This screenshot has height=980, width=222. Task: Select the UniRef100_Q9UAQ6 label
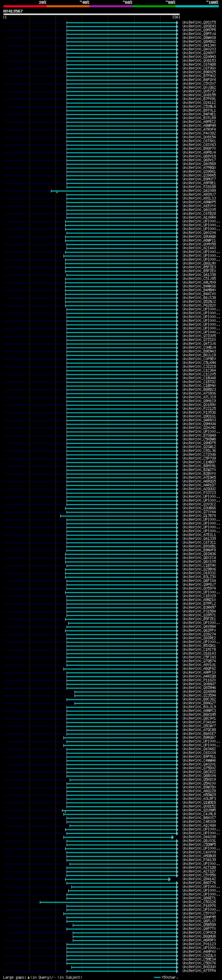click(199, 236)
